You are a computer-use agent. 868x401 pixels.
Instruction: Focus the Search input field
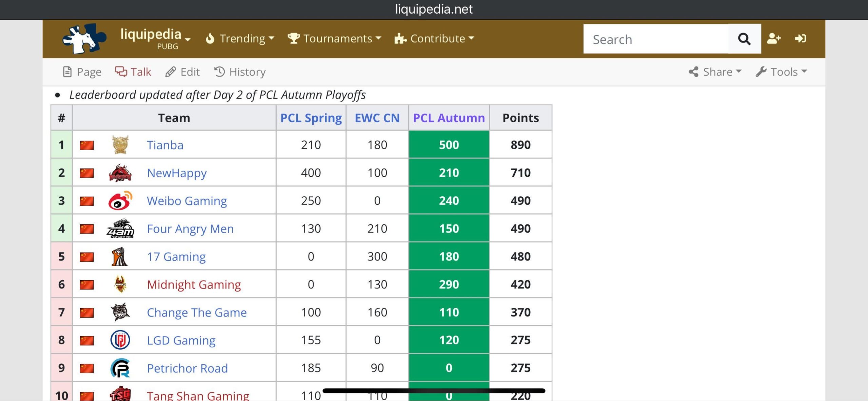click(655, 39)
